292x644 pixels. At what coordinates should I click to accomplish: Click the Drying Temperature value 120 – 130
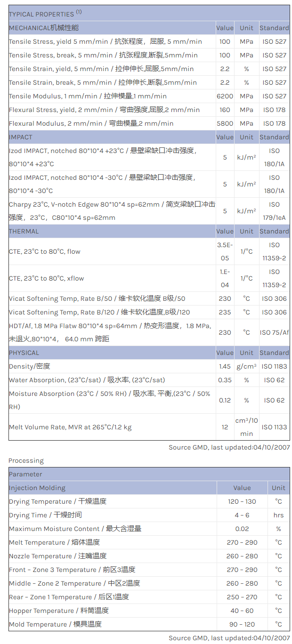tap(242, 501)
